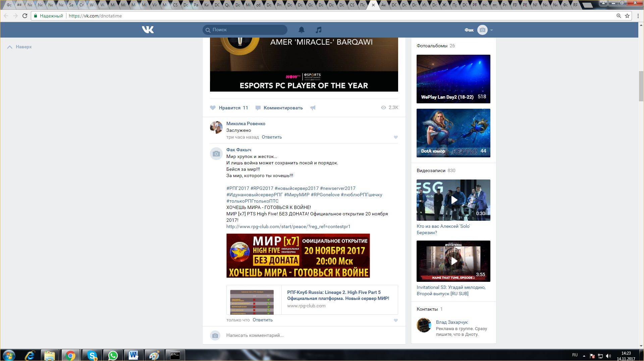Image resolution: width=644 pixels, height=361 pixels.
Task: Click the page vertical scrollbar thumb
Action: (641, 86)
